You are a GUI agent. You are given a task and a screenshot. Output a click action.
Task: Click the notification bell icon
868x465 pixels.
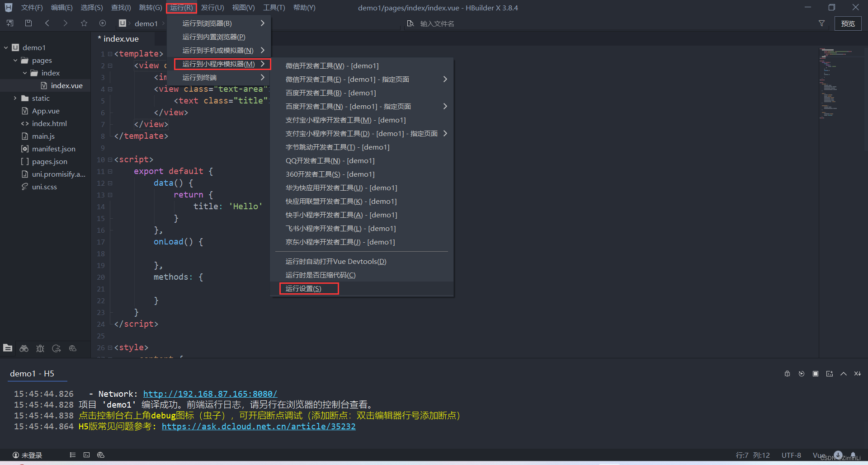[x=853, y=455]
